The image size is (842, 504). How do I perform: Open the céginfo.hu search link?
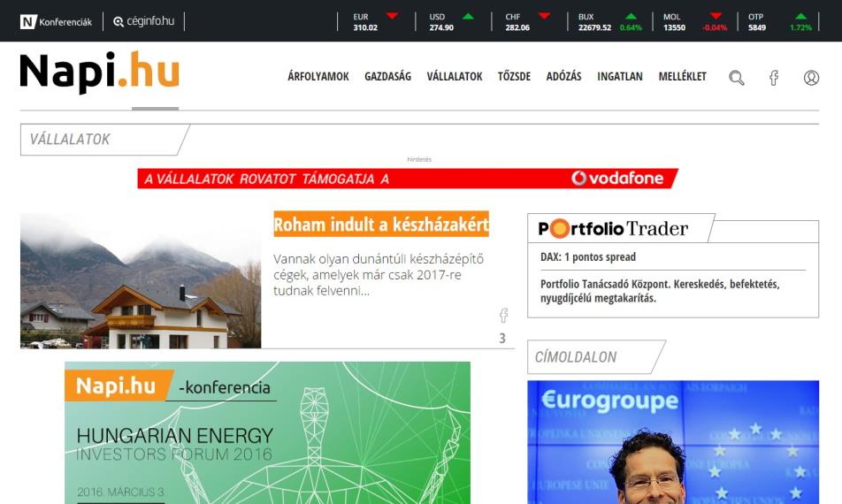tap(144, 21)
